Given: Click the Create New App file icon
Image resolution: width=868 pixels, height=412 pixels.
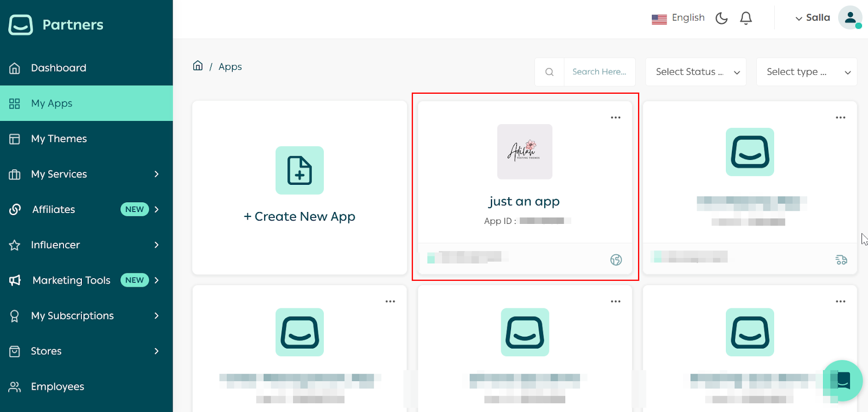Looking at the screenshot, I should click(299, 170).
